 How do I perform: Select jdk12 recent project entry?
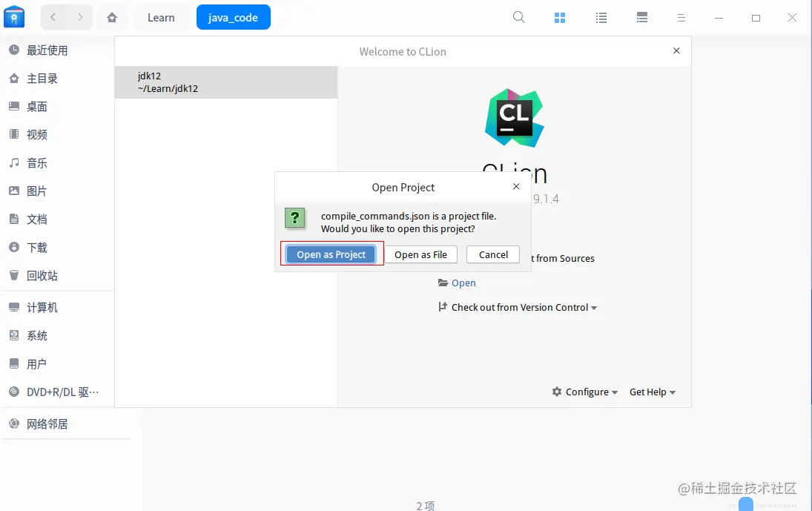point(226,82)
